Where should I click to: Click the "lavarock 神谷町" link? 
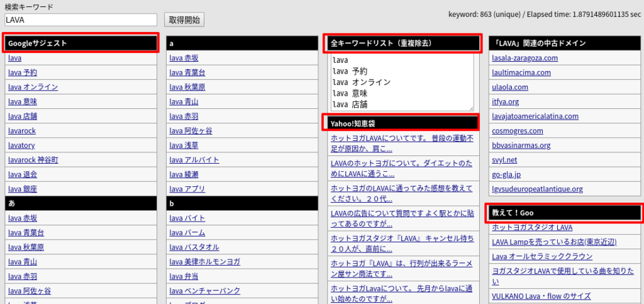(x=33, y=160)
